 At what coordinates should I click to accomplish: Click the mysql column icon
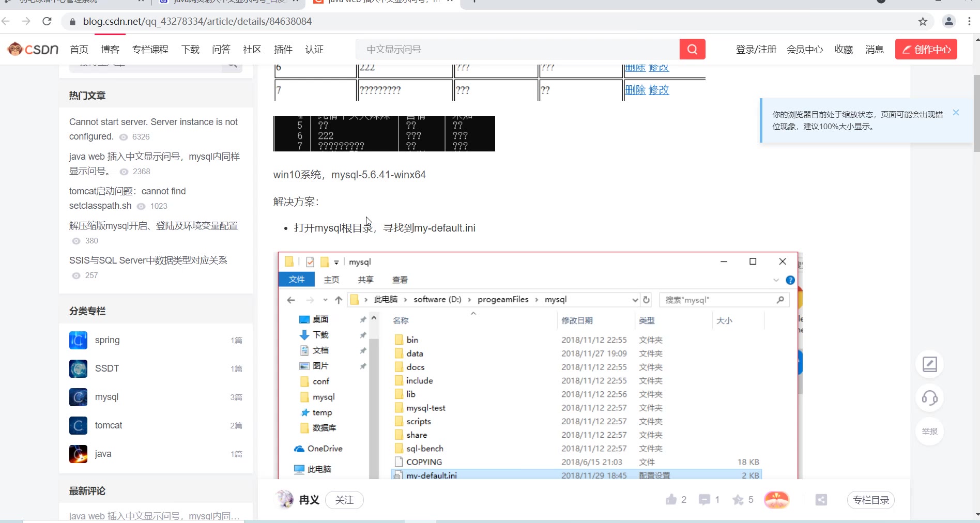click(78, 397)
